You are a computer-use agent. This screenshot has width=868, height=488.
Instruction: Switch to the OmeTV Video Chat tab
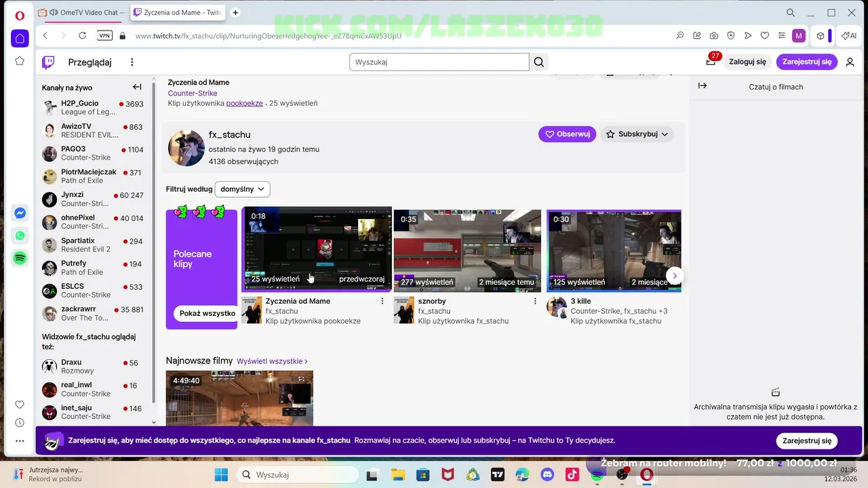click(x=81, y=12)
